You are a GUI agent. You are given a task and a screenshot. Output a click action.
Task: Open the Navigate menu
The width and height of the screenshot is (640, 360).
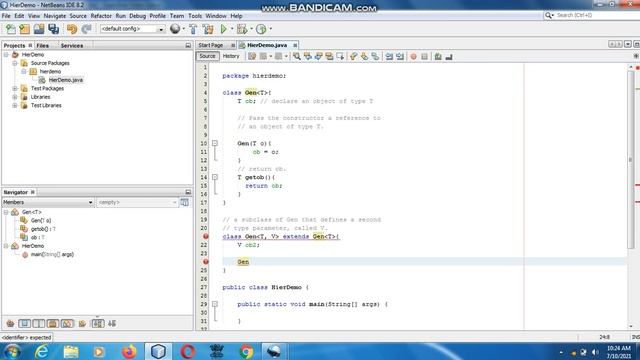click(x=55, y=16)
